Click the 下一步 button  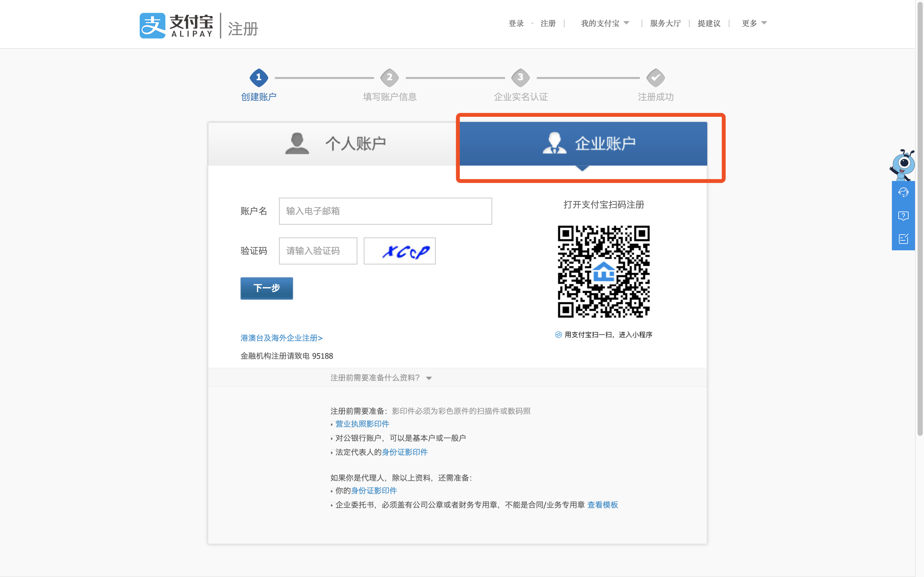coord(266,288)
